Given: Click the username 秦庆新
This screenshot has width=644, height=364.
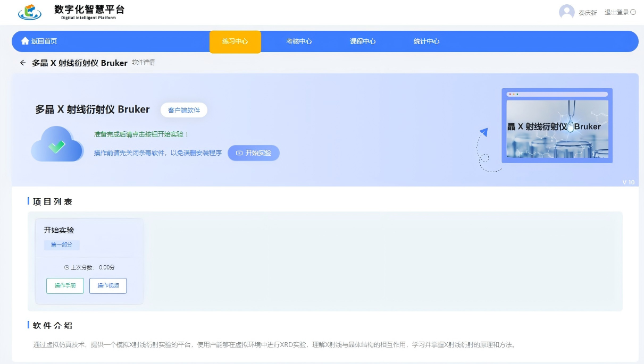Looking at the screenshot, I should point(588,13).
